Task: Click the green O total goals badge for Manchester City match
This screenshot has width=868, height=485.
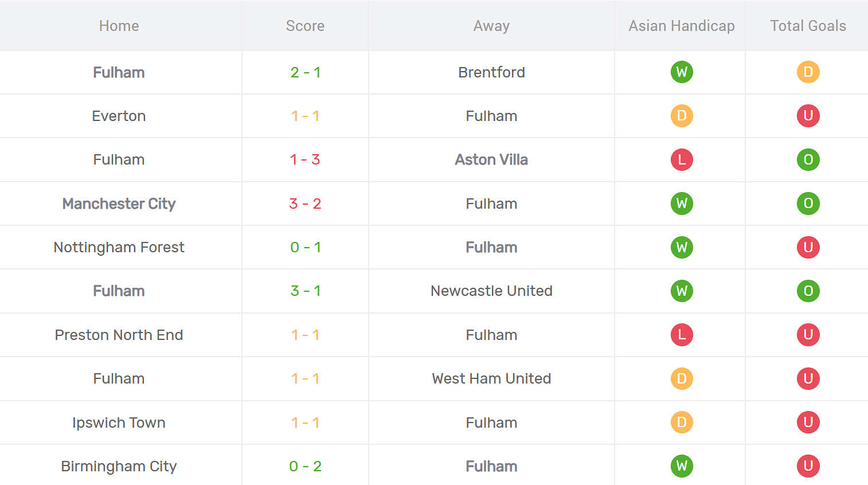Action: click(x=808, y=204)
